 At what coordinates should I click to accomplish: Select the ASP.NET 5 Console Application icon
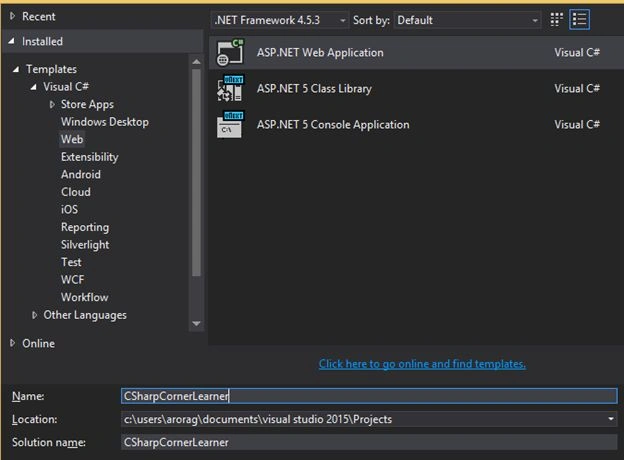pos(230,125)
